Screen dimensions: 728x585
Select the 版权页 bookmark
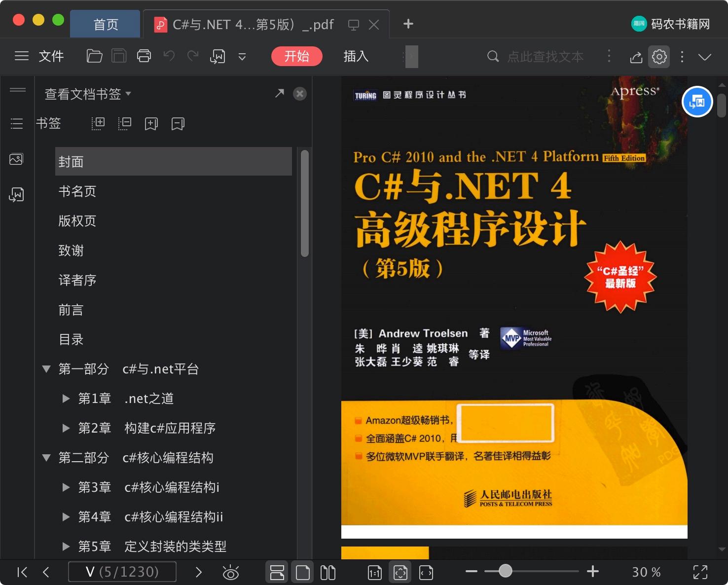coord(77,221)
